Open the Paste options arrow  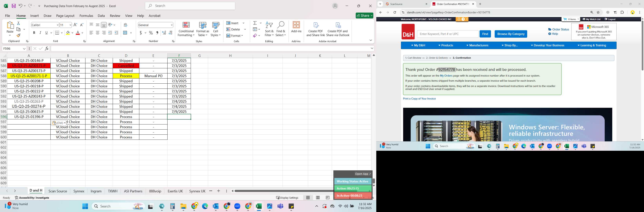coord(10,35)
